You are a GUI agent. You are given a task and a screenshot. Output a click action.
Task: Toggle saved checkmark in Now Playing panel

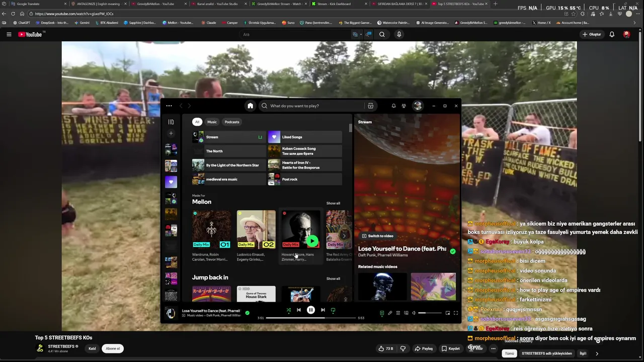pos(453,251)
